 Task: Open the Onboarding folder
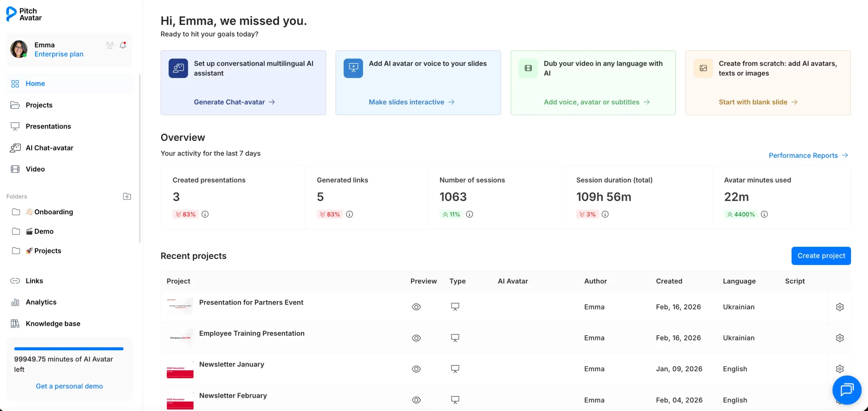pos(42,212)
